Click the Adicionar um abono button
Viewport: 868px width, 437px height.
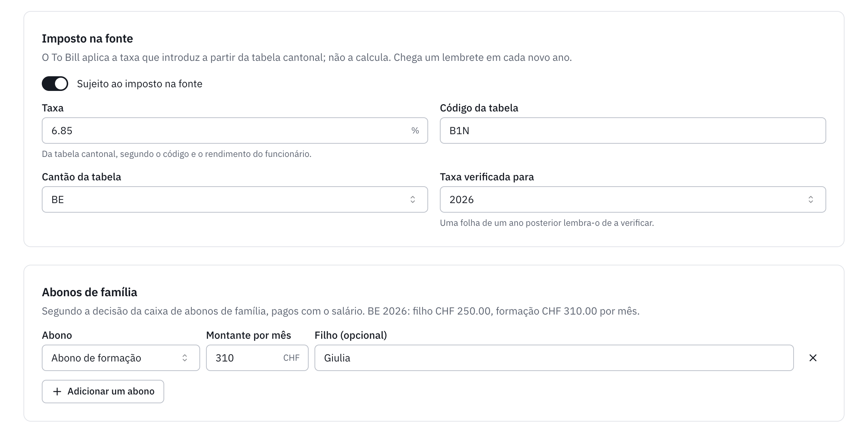point(103,392)
